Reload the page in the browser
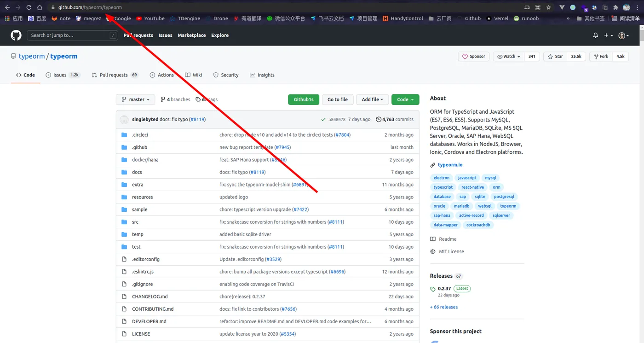The image size is (644, 343). (29, 7)
